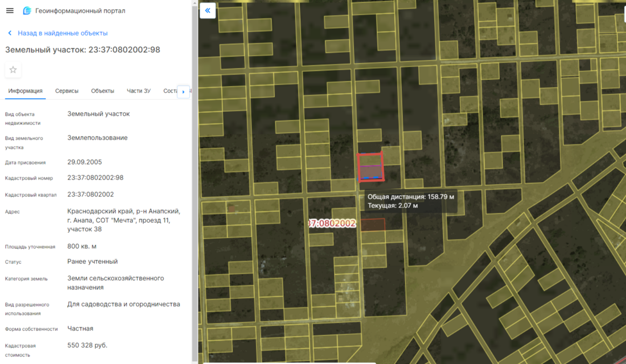Click the Геоинформационный портал logo icon
626x364 pixels.
[x=27, y=11]
